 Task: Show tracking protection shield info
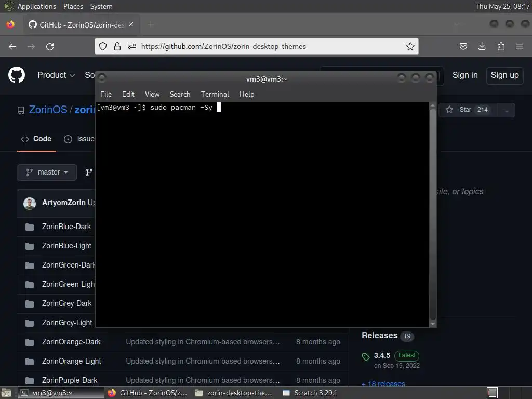[103, 46]
